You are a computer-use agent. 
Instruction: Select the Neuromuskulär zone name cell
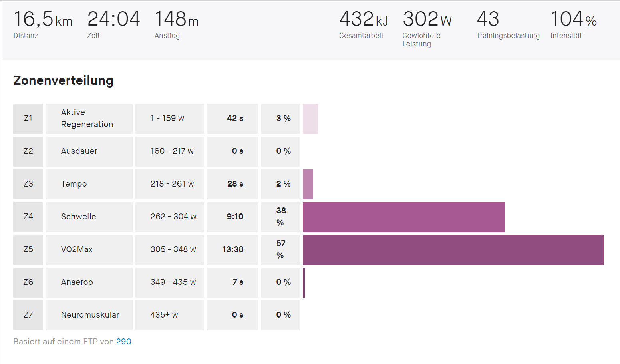(x=89, y=315)
